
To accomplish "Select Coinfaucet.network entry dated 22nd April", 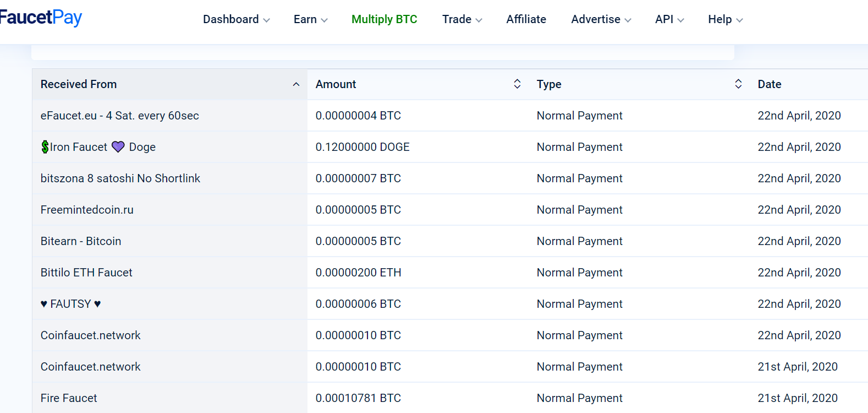I will coord(91,335).
